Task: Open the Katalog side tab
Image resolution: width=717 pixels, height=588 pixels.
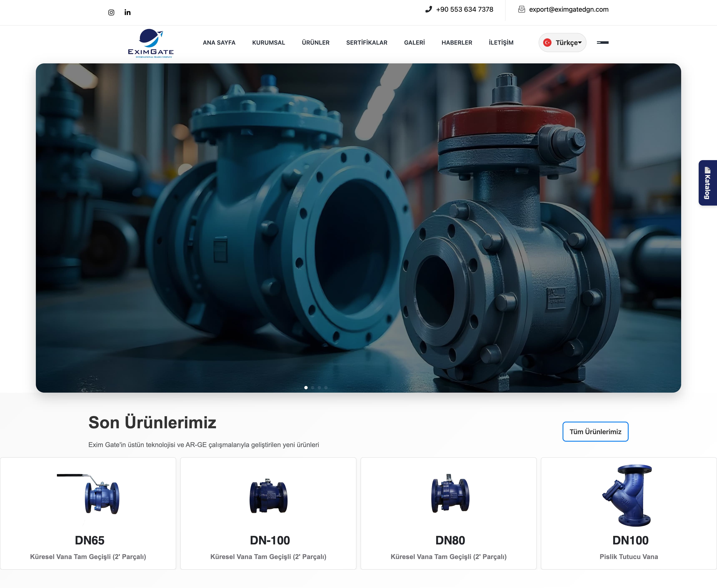Action: coord(708,183)
